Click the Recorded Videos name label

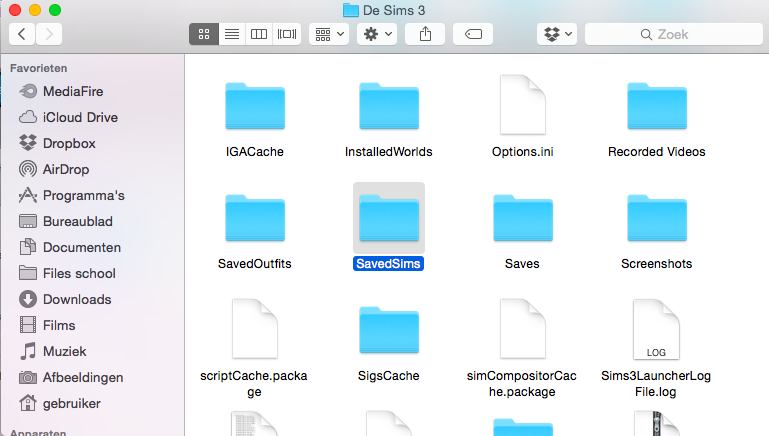657,152
